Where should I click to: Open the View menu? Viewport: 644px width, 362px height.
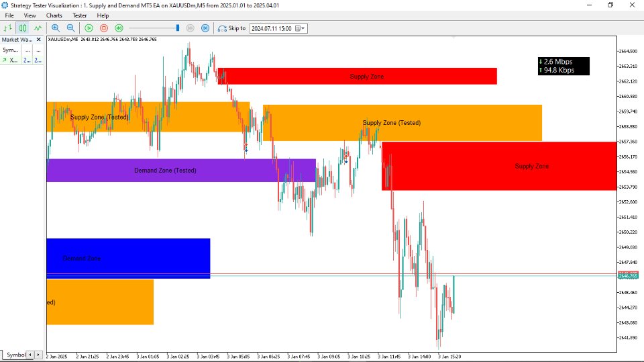(x=30, y=15)
